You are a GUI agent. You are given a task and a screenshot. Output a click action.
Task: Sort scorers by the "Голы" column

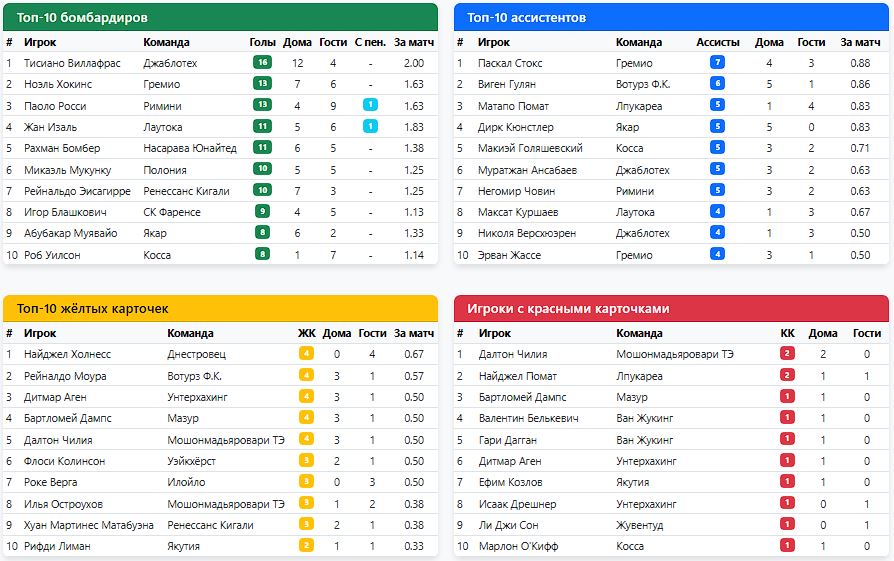click(x=262, y=42)
